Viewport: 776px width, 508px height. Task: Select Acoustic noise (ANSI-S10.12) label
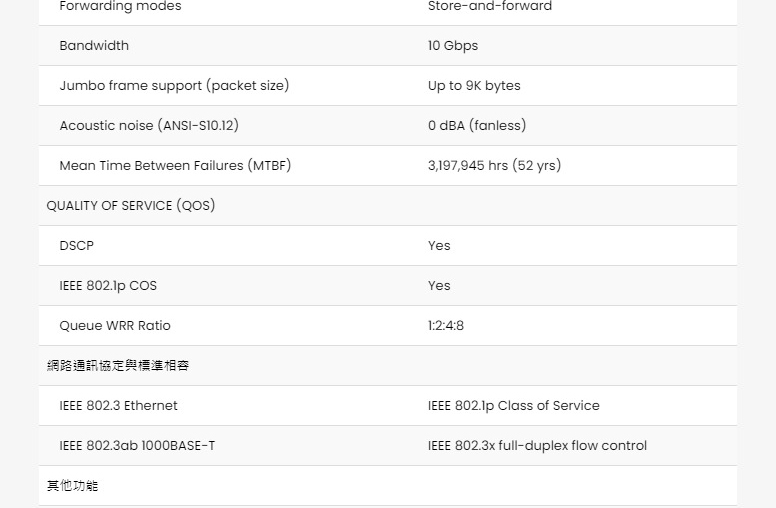[x=149, y=125]
